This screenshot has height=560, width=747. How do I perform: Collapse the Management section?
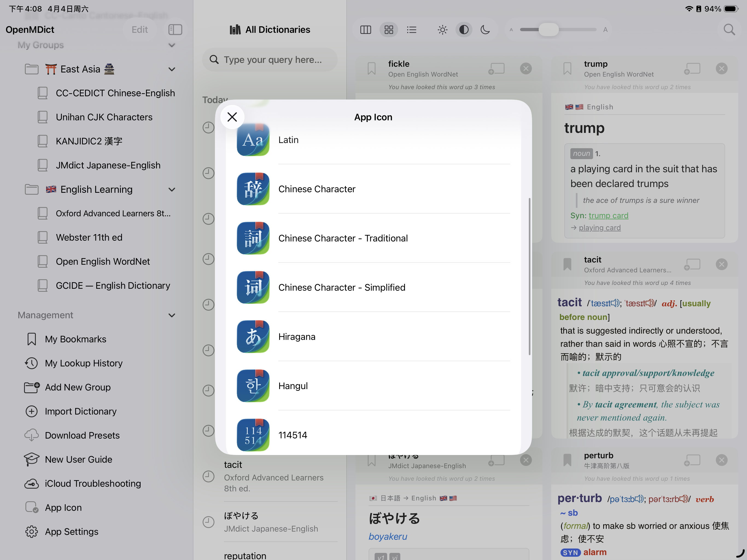(x=171, y=315)
